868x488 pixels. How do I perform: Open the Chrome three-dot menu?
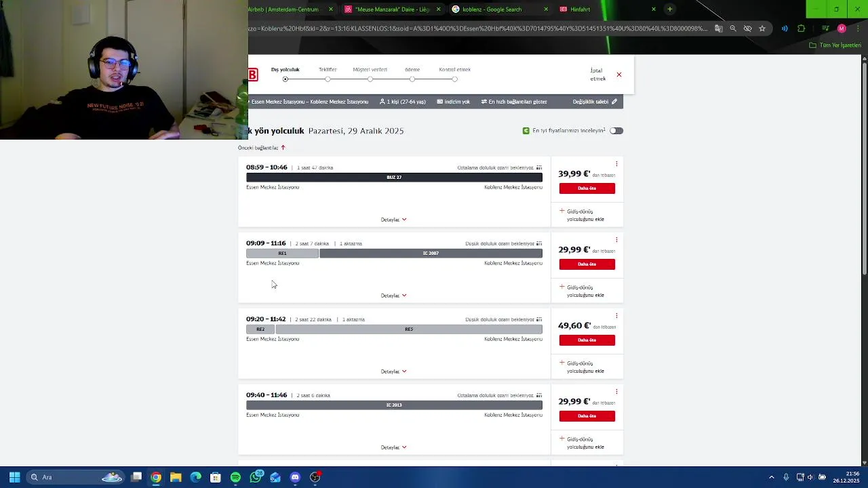click(856, 28)
